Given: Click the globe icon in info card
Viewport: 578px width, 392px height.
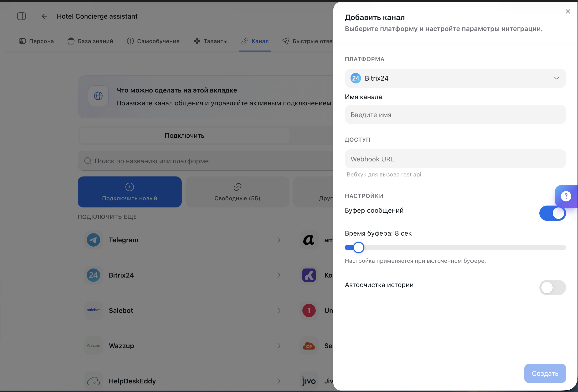Looking at the screenshot, I should (98, 96).
